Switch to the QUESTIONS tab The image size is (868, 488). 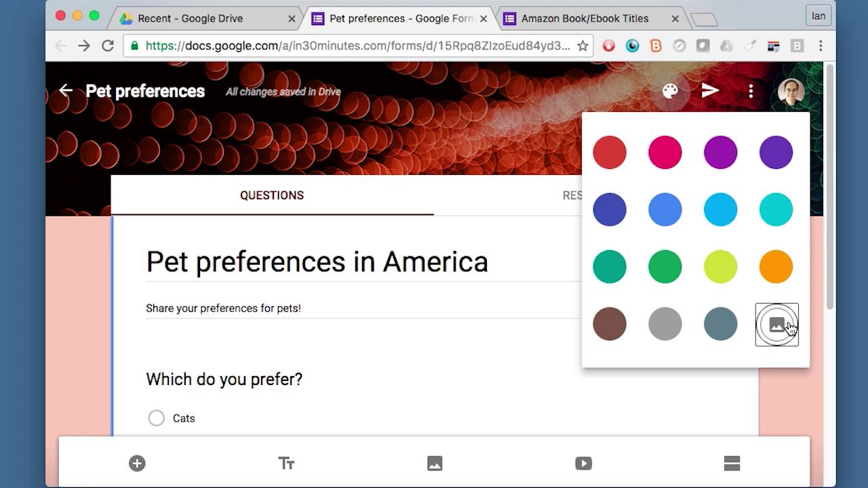272,195
